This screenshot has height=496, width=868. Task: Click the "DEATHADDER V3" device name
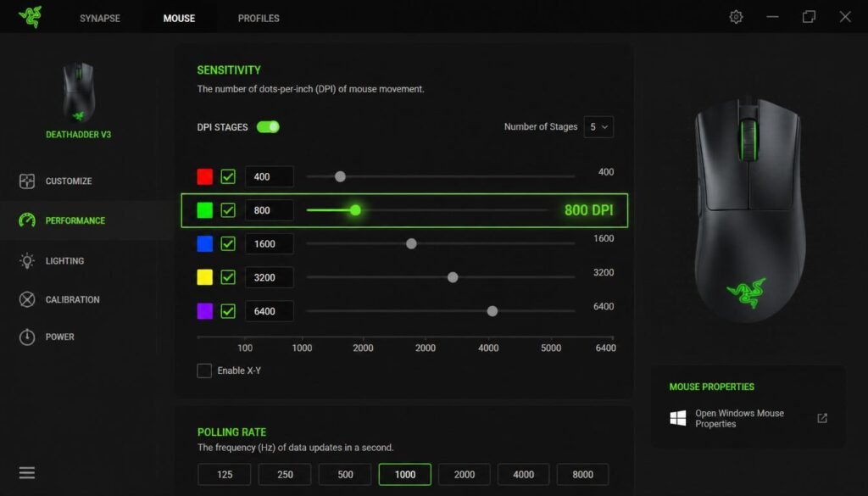79,135
